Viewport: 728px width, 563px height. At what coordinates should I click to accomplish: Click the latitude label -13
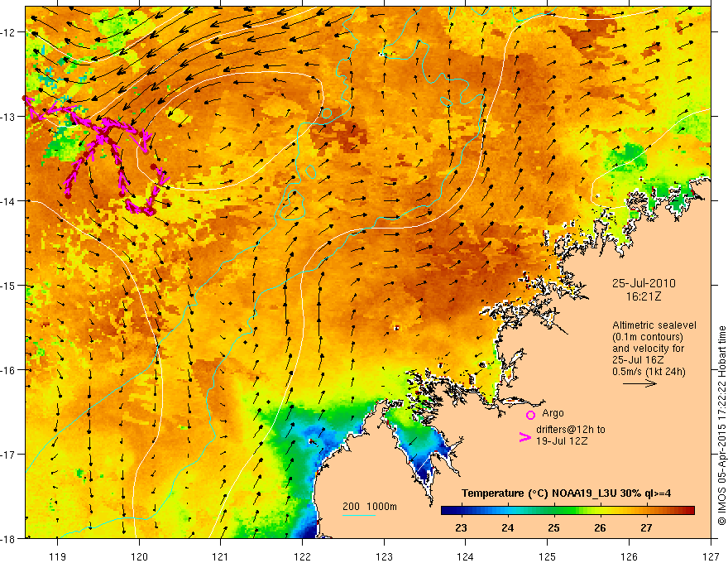click(x=8, y=117)
